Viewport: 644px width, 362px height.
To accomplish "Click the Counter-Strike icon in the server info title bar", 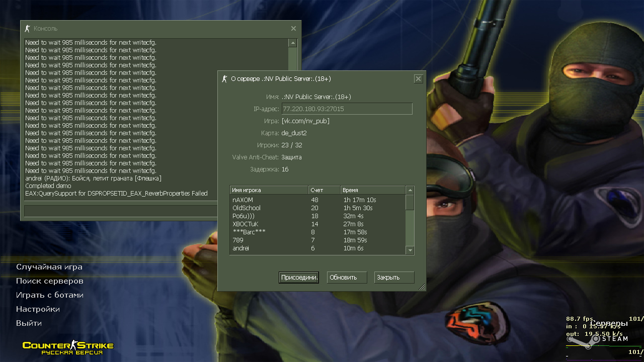I will tap(224, 79).
